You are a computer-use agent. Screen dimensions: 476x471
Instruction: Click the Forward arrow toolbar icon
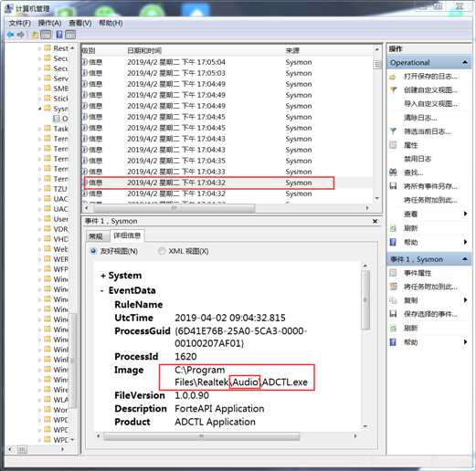click(21, 35)
